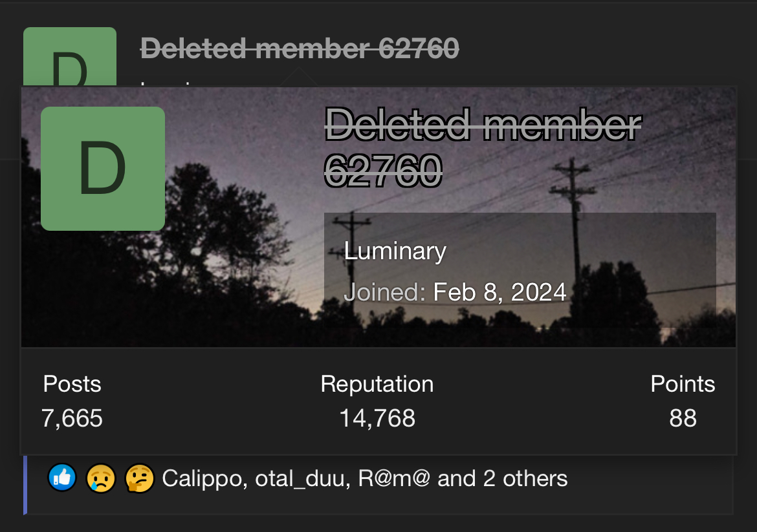Image resolution: width=757 pixels, height=532 pixels.
Task: Click the thumbs-up Like reaction icon
Action: pyautogui.click(x=62, y=478)
